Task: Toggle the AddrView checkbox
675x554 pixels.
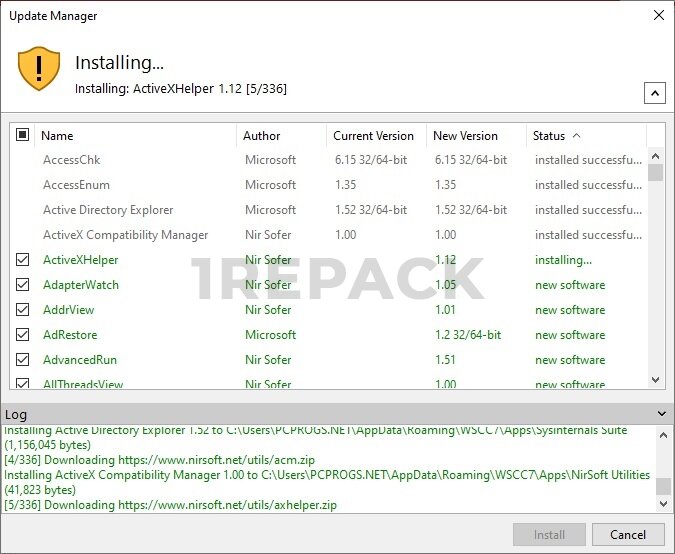Action: point(23,310)
